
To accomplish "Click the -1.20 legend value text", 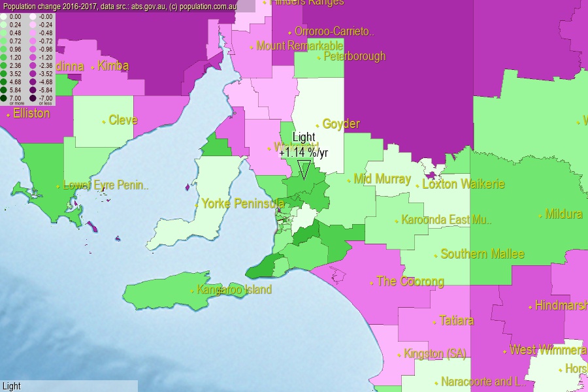I will point(46,57).
